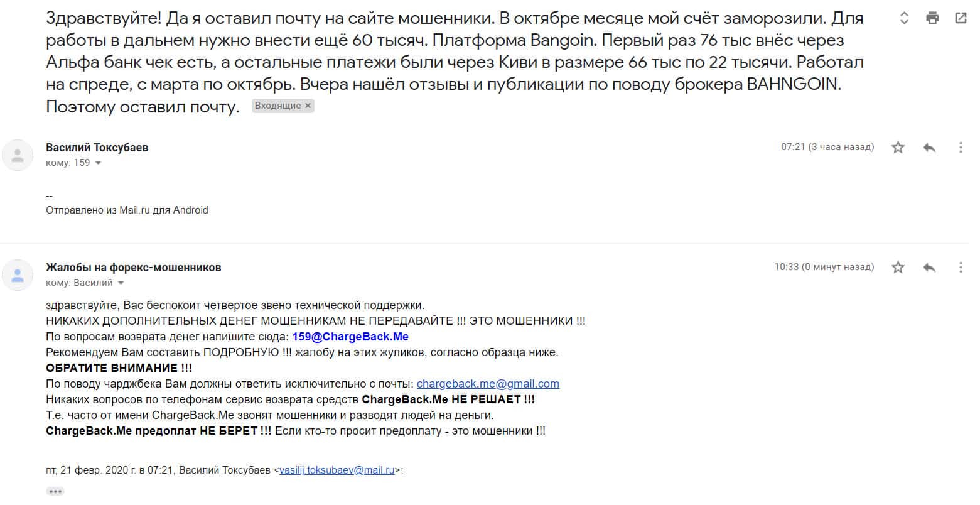Click Жалобы на форекс-мошенников sender avatar

[x=18, y=275]
